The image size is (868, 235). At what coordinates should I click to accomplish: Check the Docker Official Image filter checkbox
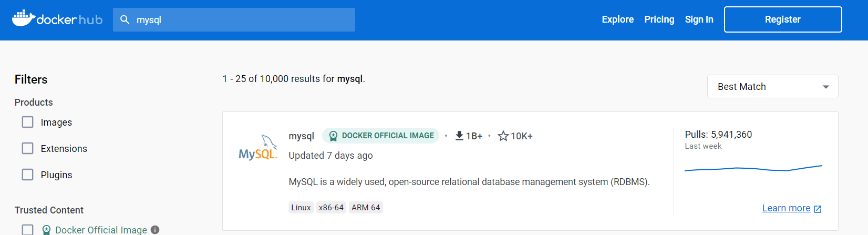(x=27, y=230)
